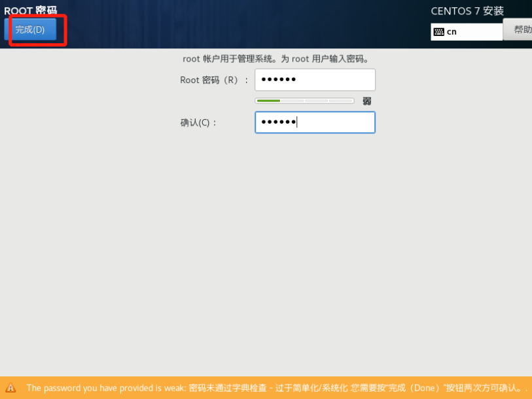This screenshot has width=532, height=399.
Task: Click the warning triangle icon
Action: tap(10, 387)
